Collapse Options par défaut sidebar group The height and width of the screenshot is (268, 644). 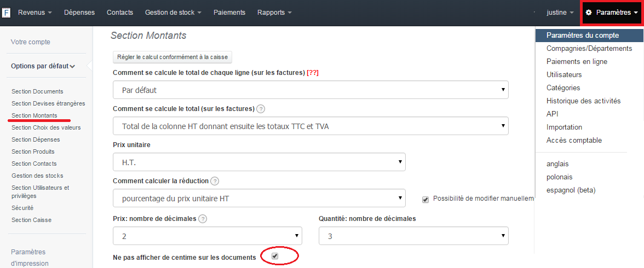pos(43,66)
